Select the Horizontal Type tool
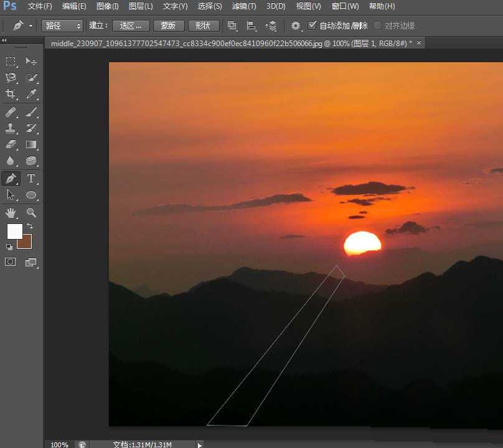 tap(31, 179)
